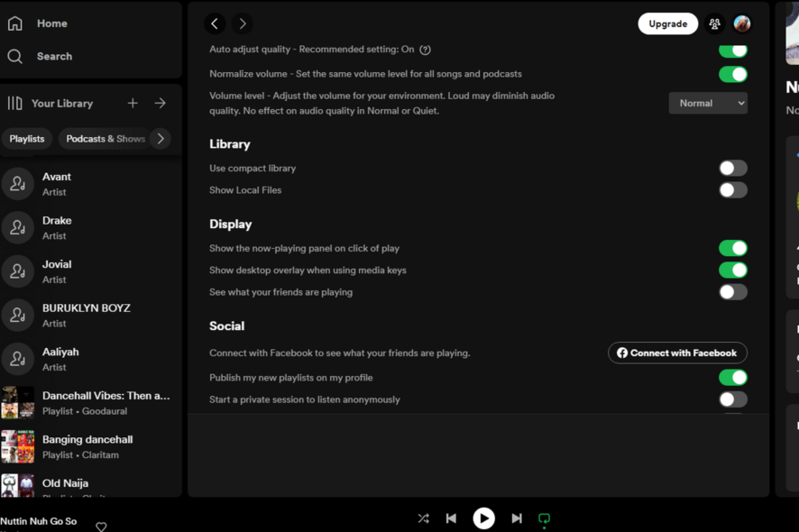Open Home from the sidebar

(51, 23)
